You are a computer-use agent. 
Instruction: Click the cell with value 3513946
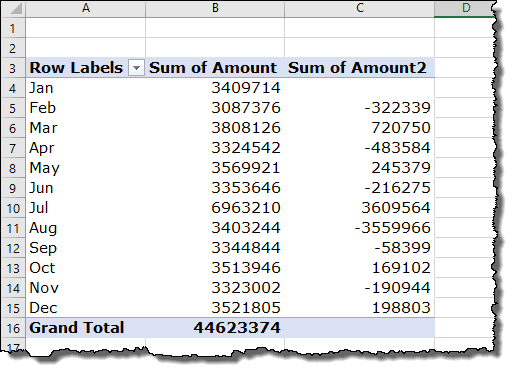coord(215,268)
